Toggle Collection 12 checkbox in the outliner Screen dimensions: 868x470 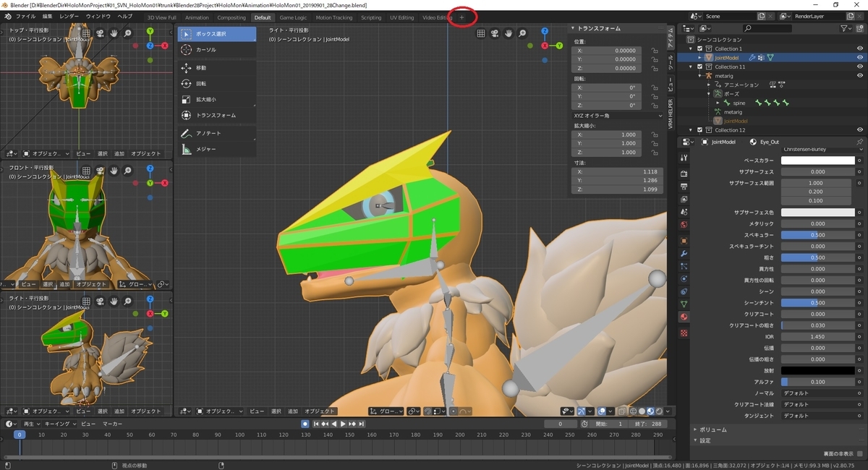[x=700, y=130]
